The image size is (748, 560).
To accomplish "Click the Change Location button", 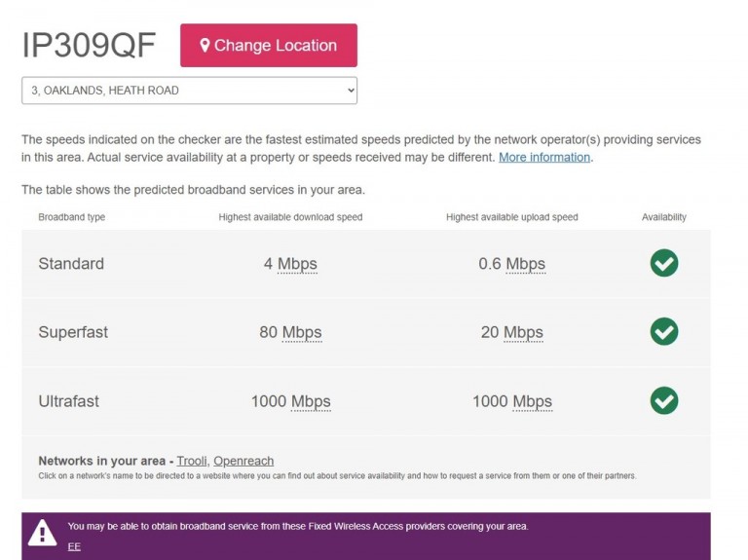I will (269, 46).
